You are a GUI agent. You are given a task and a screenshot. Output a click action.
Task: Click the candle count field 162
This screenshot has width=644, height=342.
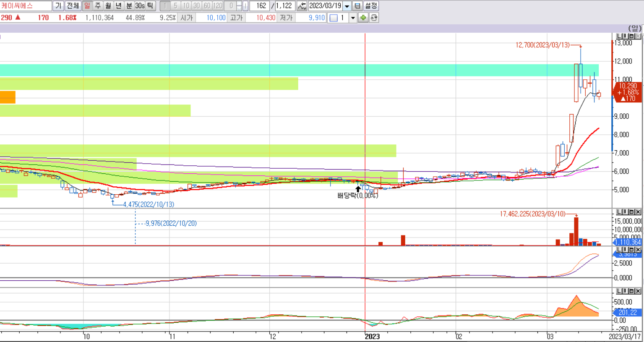(x=259, y=6)
